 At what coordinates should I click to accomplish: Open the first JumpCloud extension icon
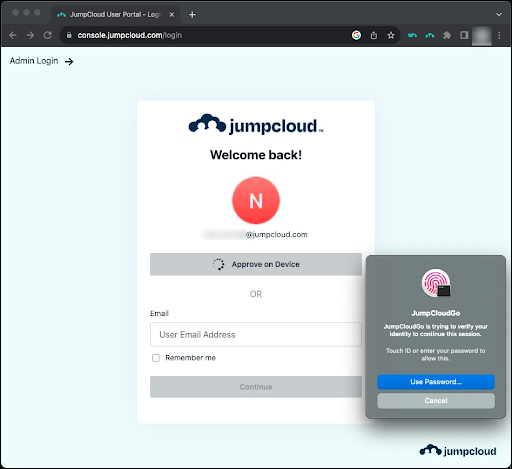pyautogui.click(x=412, y=35)
